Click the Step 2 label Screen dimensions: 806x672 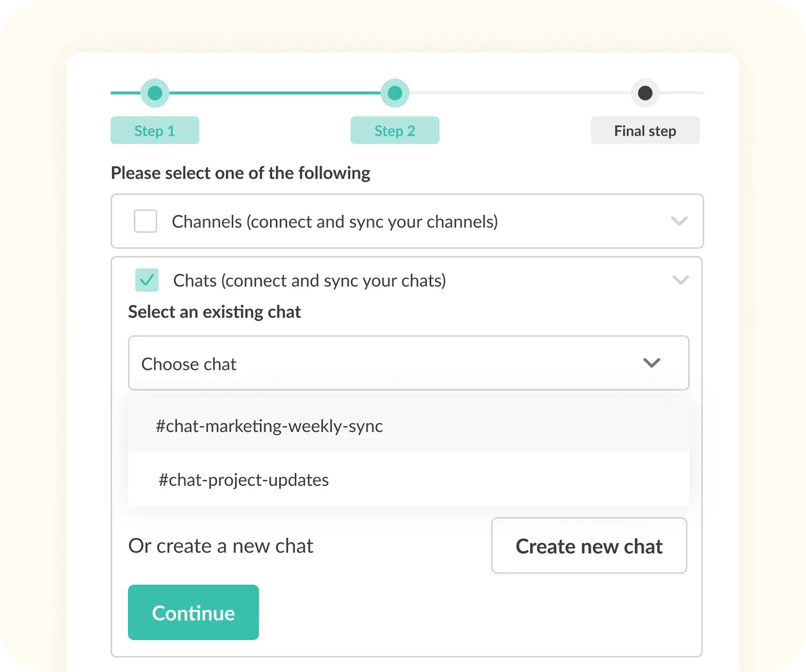click(395, 130)
